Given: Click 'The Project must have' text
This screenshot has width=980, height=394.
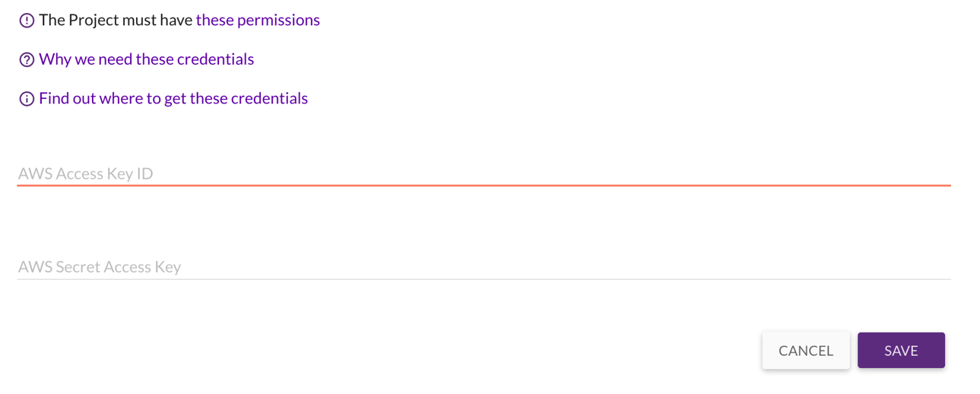Looking at the screenshot, I should [116, 20].
